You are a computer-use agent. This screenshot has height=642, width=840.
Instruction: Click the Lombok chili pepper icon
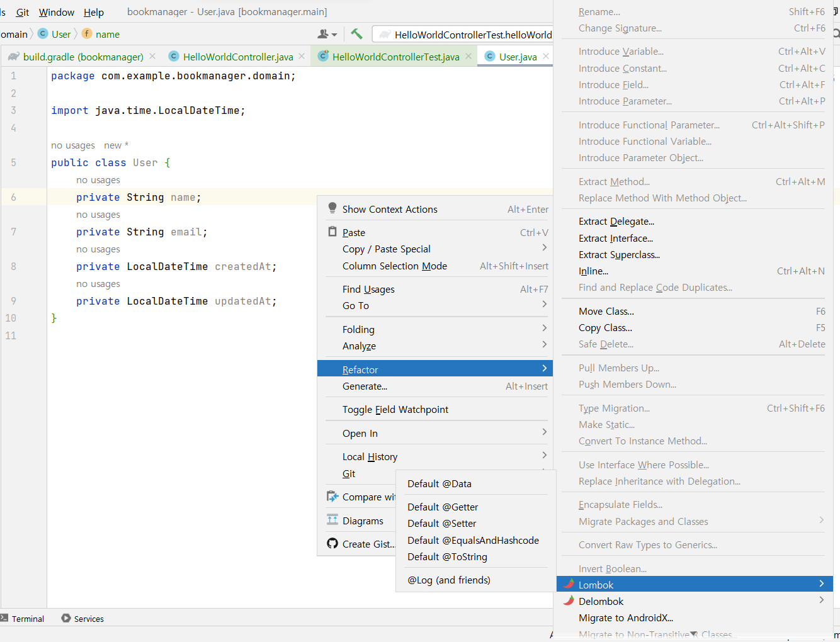pos(569,584)
